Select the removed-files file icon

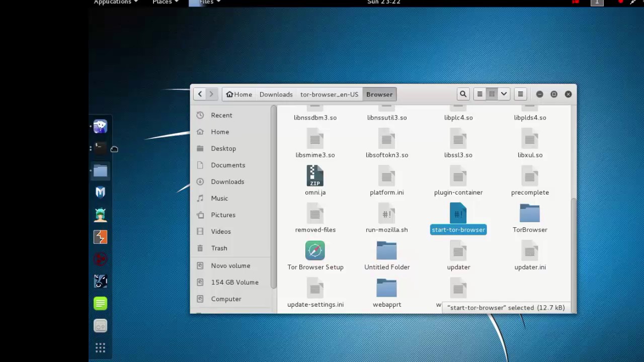point(315,214)
